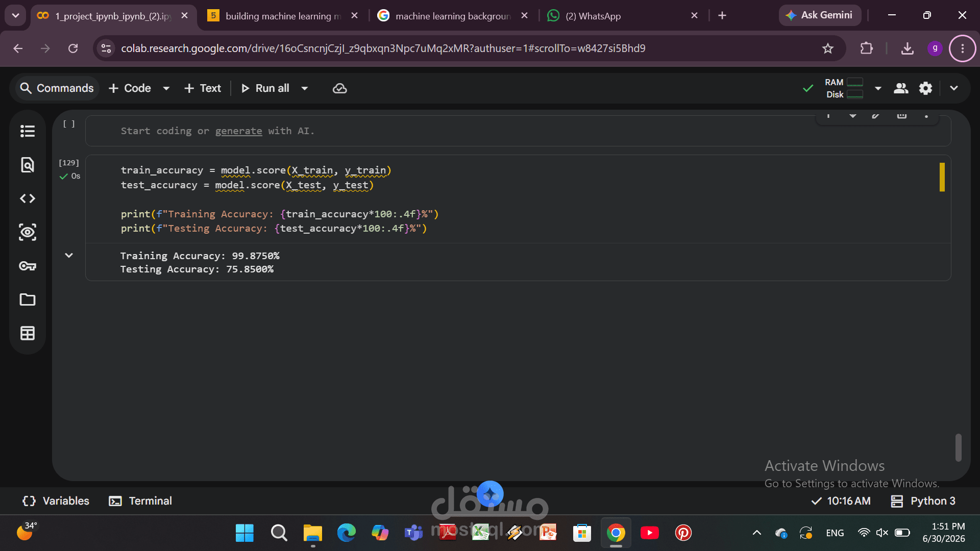Click the generate with AI link
Viewport: 980px width, 551px height.
click(238, 131)
